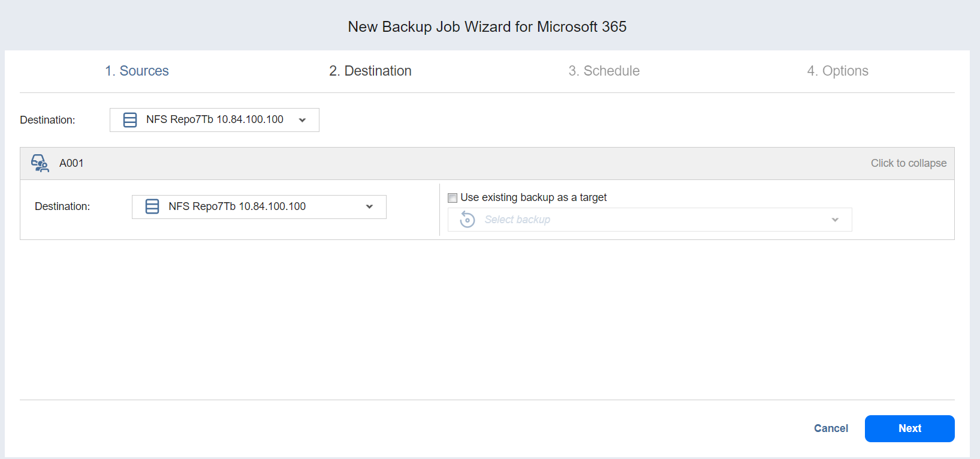Switch to the Options step
Image resolution: width=980 pixels, height=459 pixels.
pyautogui.click(x=837, y=71)
